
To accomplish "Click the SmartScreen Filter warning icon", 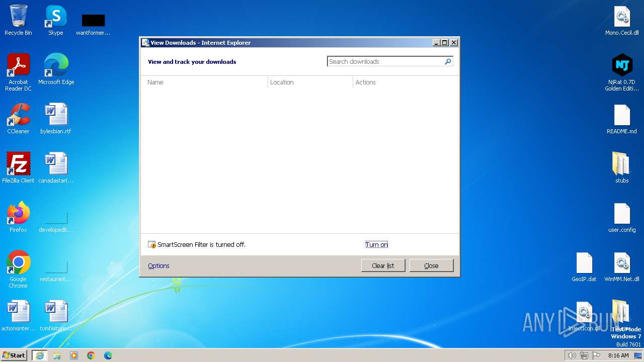I will point(152,244).
